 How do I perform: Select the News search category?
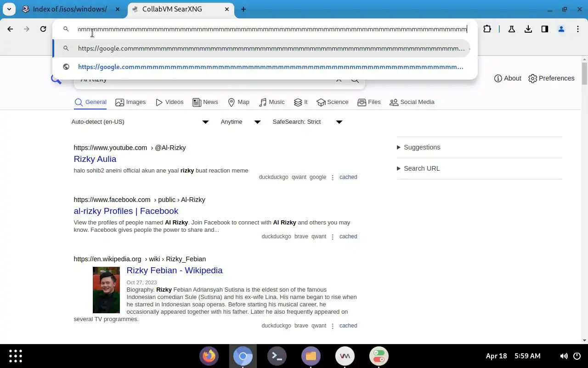pyautogui.click(x=205, y=102)
